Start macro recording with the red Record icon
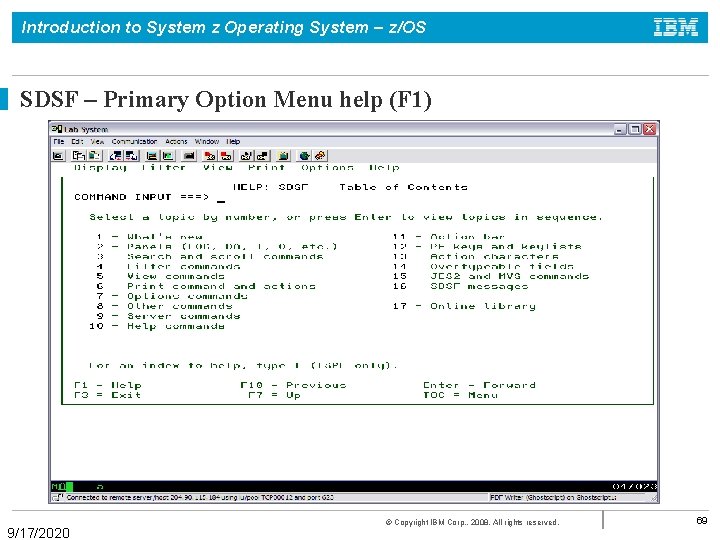The height and width of the screenshot is (540, 720). click(210, 156)
